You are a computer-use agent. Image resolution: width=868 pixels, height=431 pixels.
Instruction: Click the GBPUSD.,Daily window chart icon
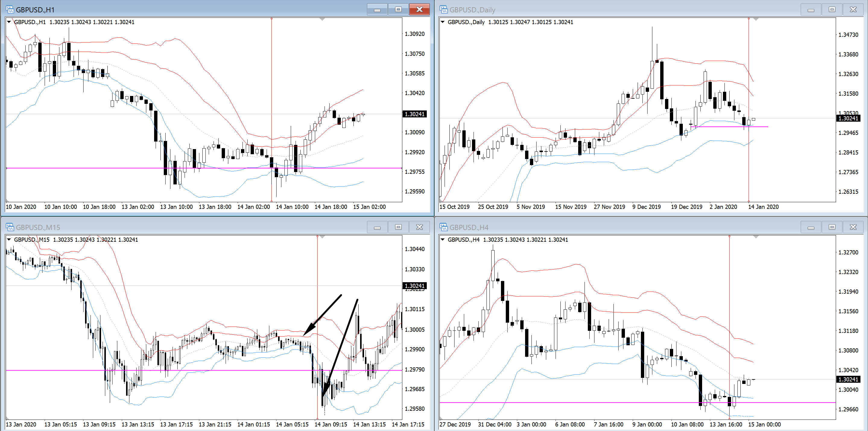click(443, 9)
